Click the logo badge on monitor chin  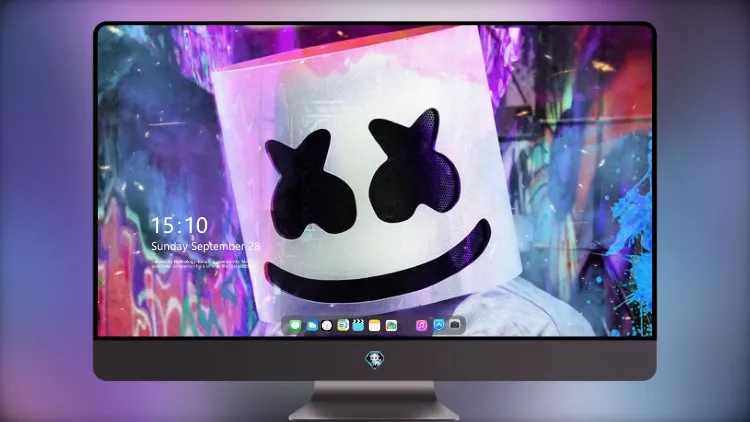375,359
